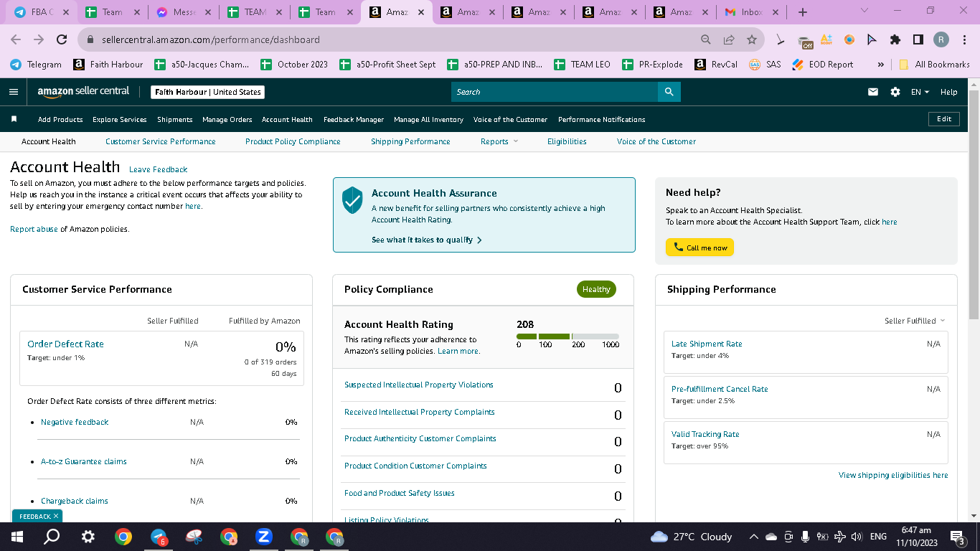Open the Seller Fulfilled dropdown in Shipping Performance
Screen dimensions: 980x551
pyautogui.click(x=915, y=321)
